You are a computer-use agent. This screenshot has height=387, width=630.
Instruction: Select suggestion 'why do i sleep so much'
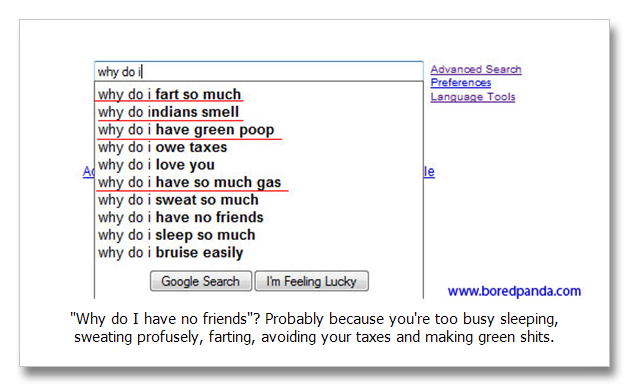(259, 235)
